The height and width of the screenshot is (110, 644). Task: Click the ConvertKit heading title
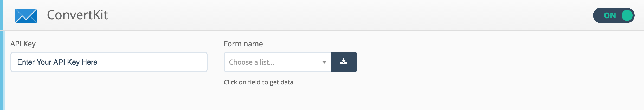pos(77,15)
